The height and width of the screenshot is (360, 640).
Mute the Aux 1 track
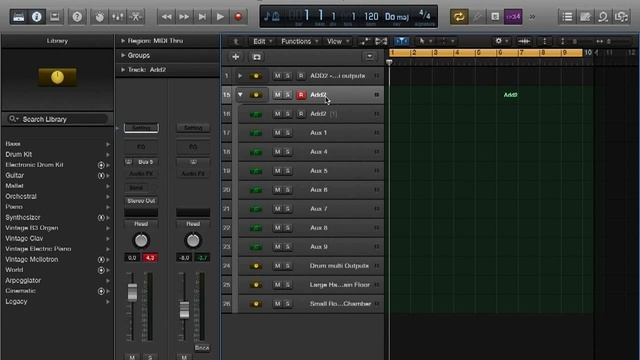278,133
